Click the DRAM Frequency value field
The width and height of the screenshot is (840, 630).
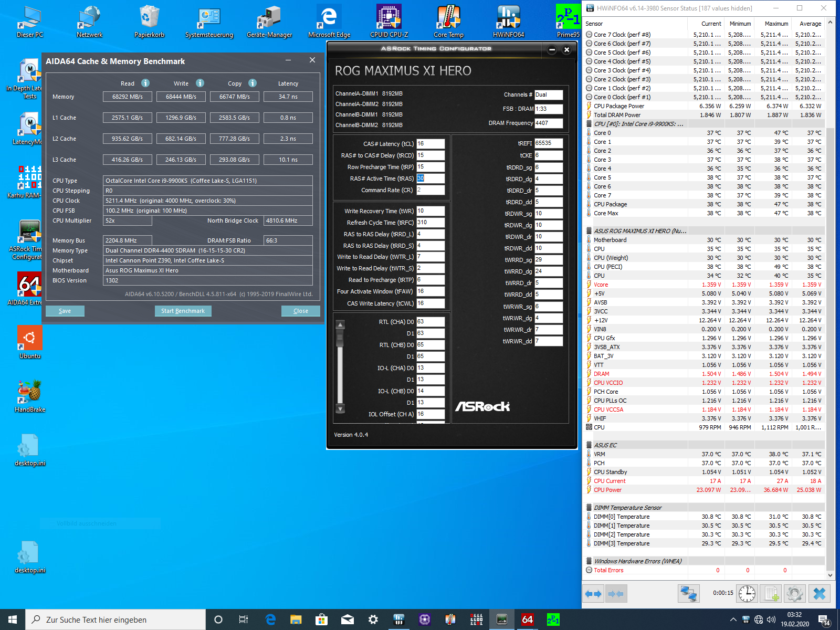pos(549,123)
